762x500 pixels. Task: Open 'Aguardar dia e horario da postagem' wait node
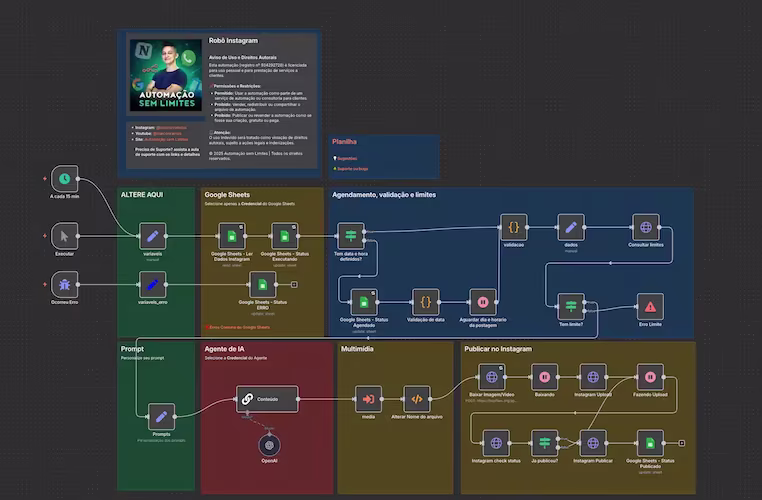click(x=483, y=301)
